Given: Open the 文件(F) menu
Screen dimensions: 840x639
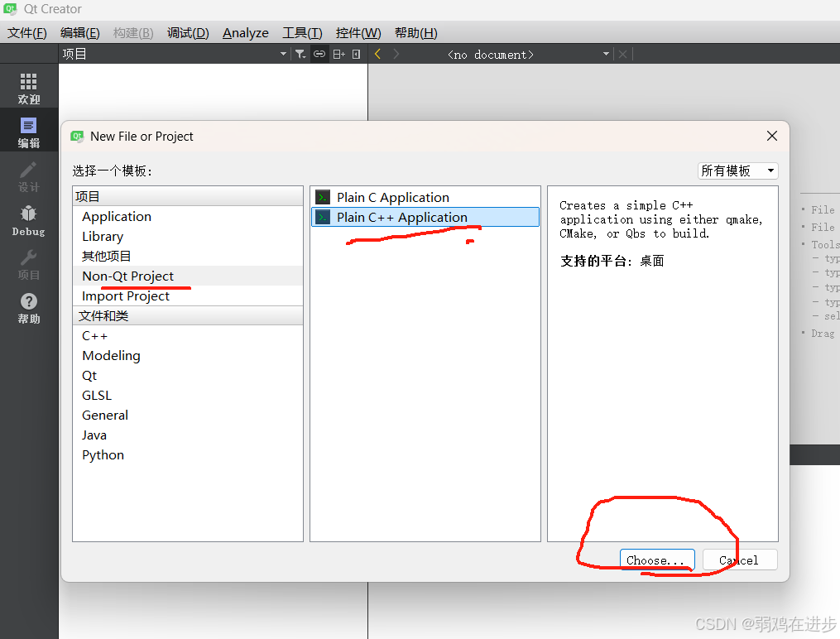Looking at the screenshot, I should click(26, 33).
